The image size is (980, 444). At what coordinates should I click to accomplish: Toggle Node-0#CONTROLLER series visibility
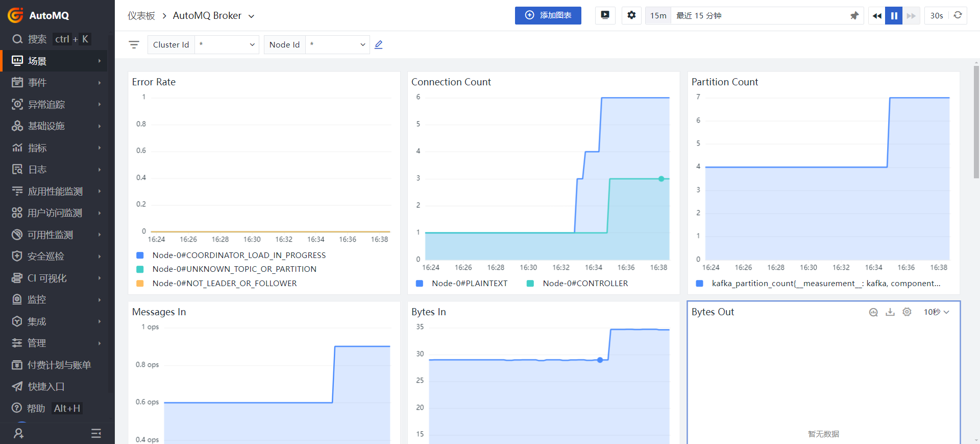[585, 284]
